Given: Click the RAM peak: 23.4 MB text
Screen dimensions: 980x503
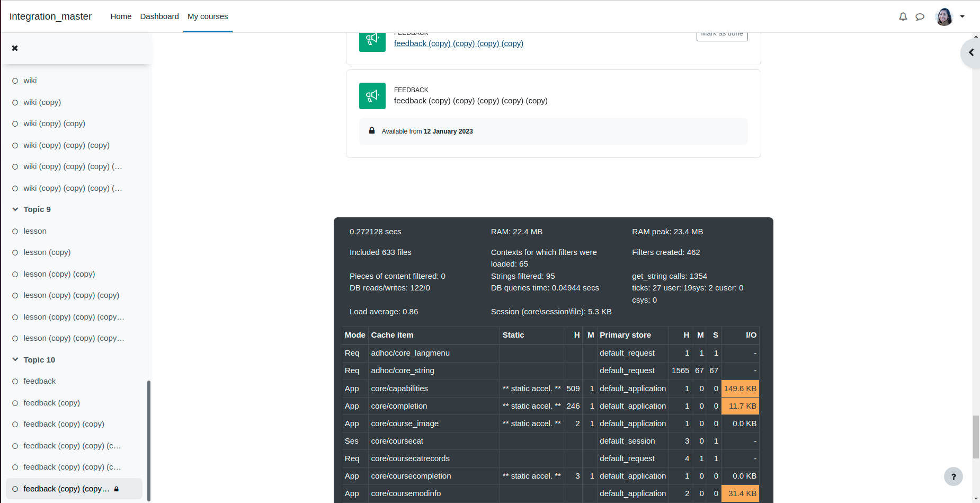Looking at the screenshot, I should click(x=667, y=232).
